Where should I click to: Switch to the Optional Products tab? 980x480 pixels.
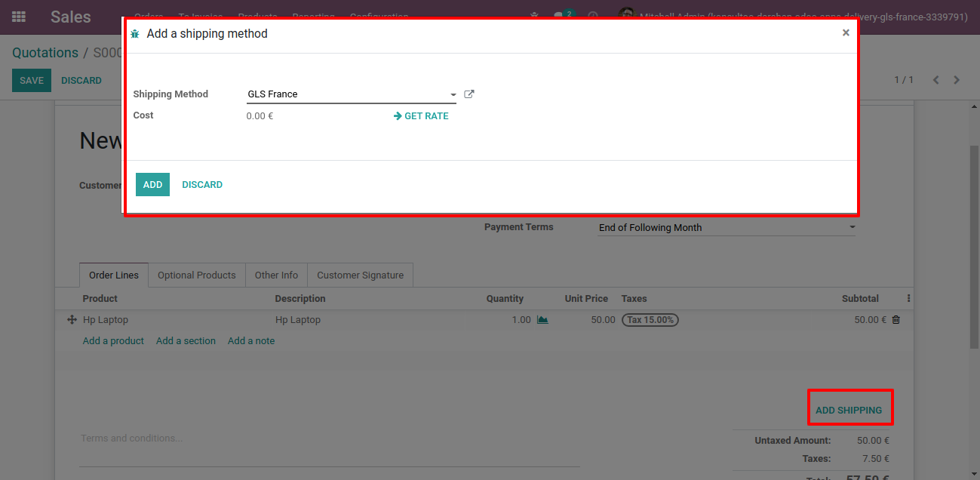point(197,275)
